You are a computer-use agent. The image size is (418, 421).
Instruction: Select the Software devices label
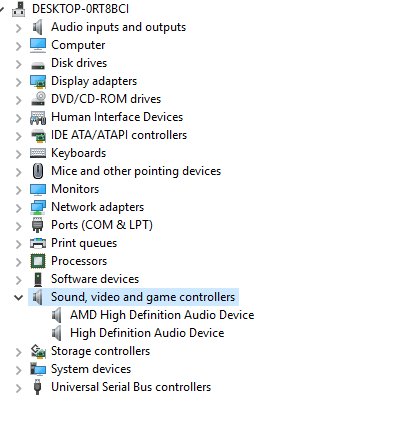(x=95, y=279)
